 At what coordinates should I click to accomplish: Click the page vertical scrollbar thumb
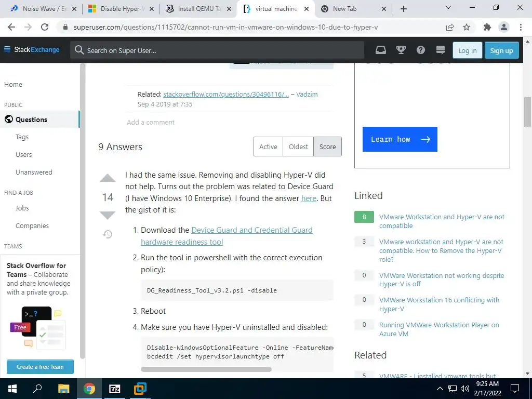(528, 111)
